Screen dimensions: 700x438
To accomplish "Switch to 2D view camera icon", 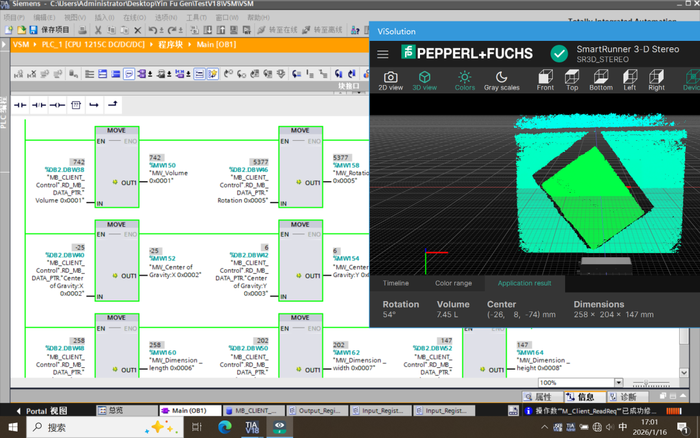I will coord(391,81).
